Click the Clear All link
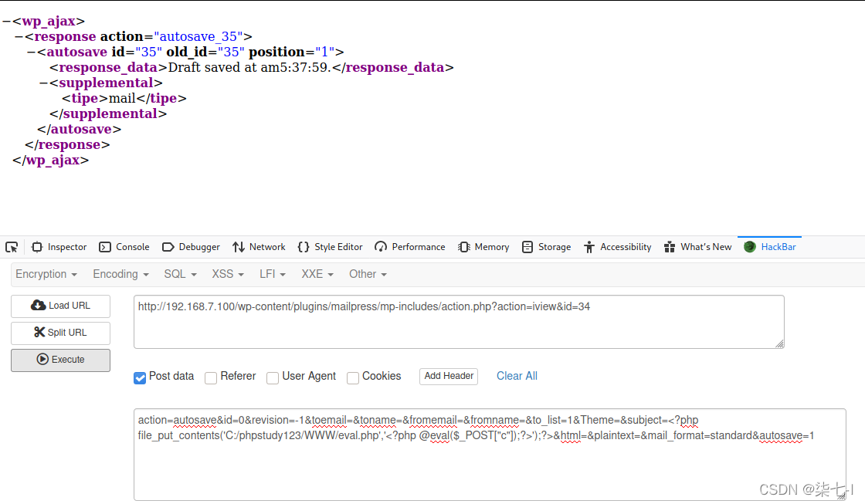 coord(517,376)
